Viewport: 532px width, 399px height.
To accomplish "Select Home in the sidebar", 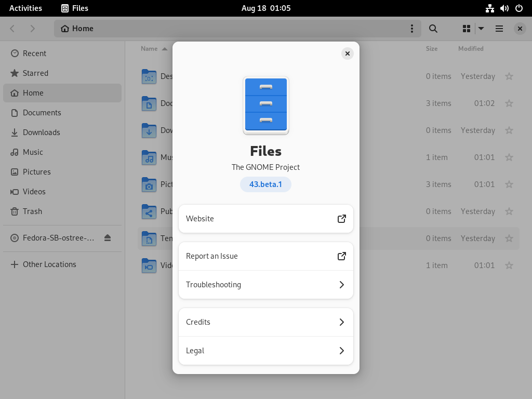I will pos(62,93).
